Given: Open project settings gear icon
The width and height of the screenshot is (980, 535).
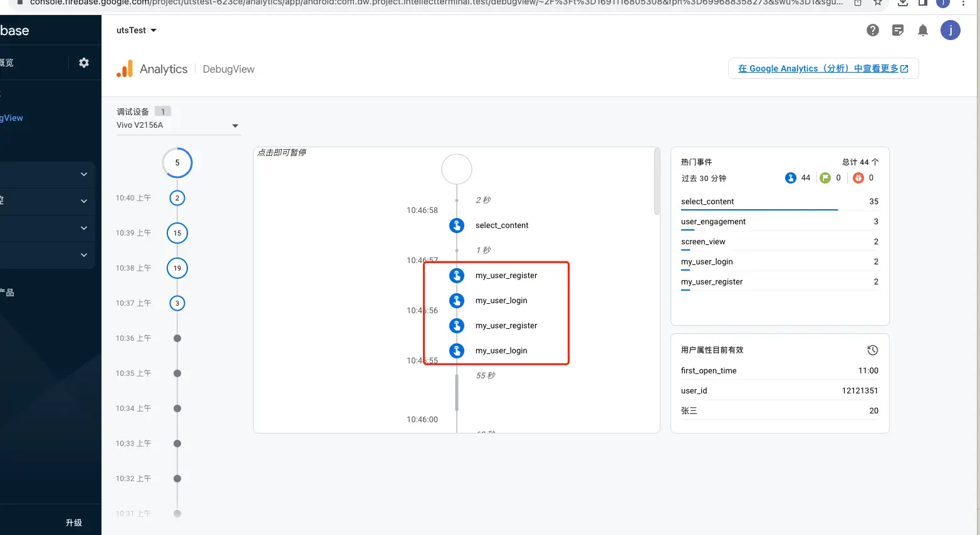Looking at the screenshot, I should 84,63.
